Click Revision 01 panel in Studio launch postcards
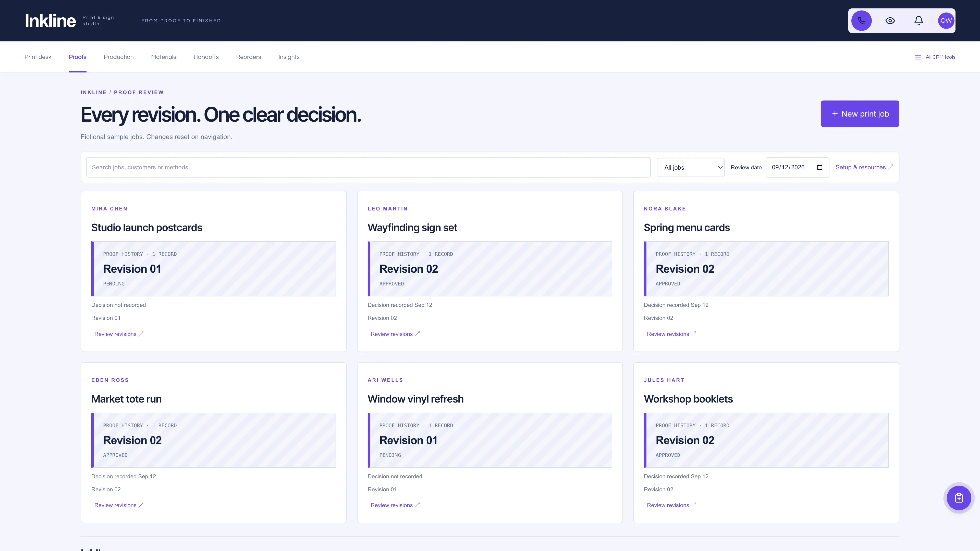 pos(213,269)
